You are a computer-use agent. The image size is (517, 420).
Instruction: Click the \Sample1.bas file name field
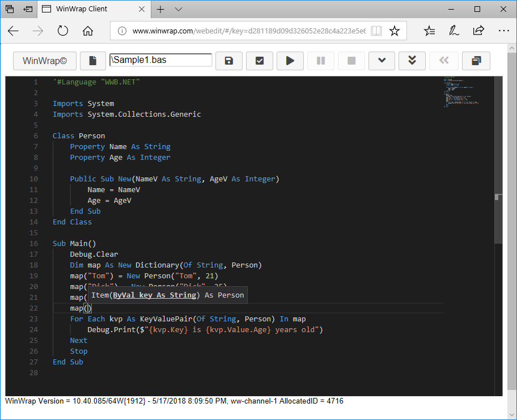pyautogui.click(x=161, y=60)
